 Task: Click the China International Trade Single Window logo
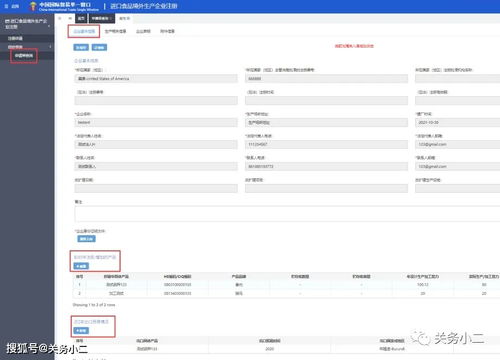(x=63, y=6)
